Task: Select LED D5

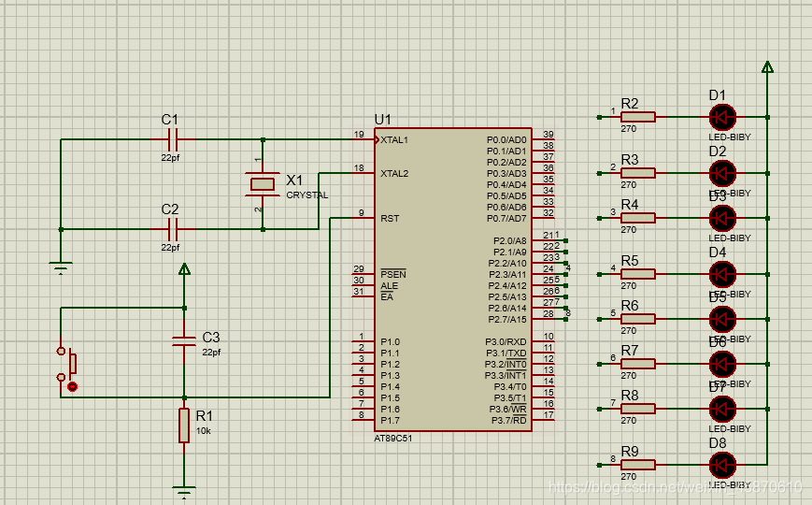Action: (x=722, y=320)
